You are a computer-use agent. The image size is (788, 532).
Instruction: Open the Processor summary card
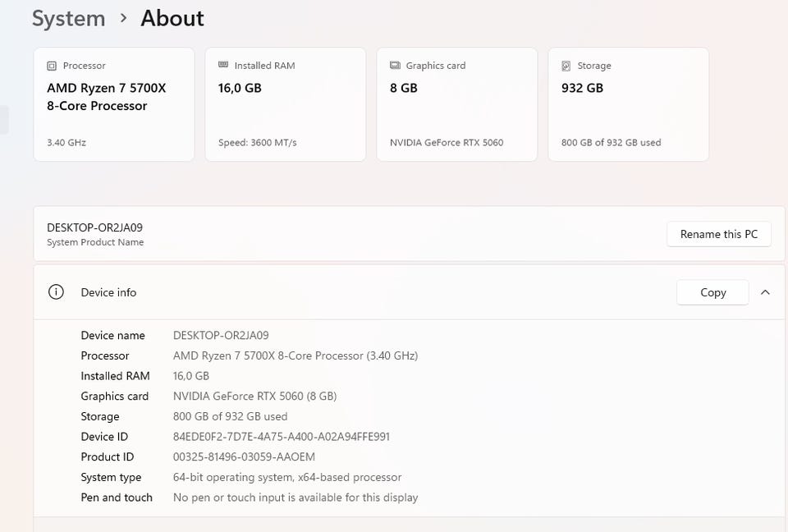tap(114, 104)
